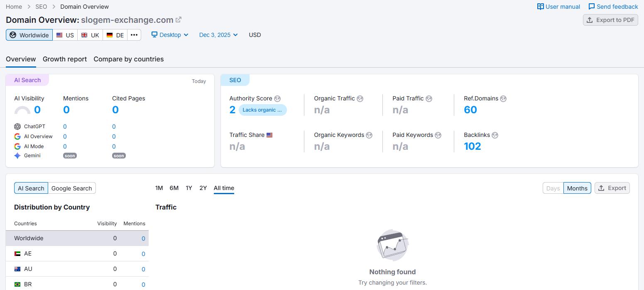Click the Export button above Traffic chart
The image size is (644, 290).
click(612, 188)
